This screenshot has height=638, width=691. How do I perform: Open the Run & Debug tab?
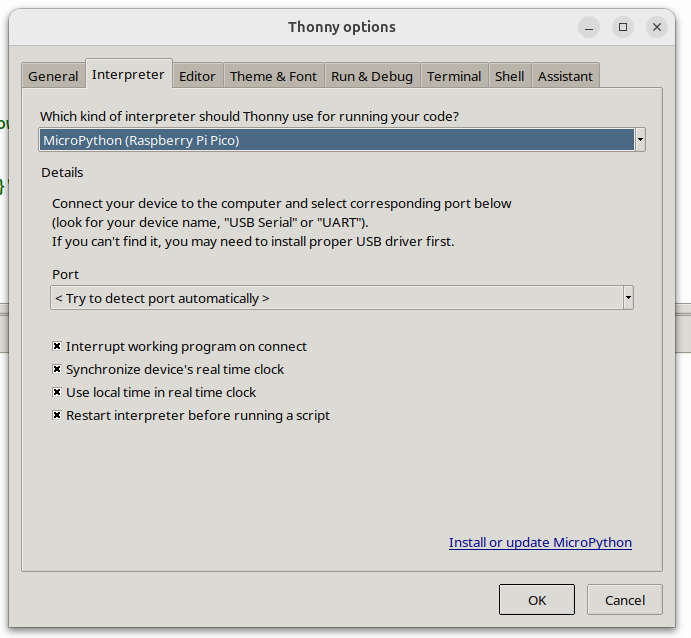click(372, 76)
